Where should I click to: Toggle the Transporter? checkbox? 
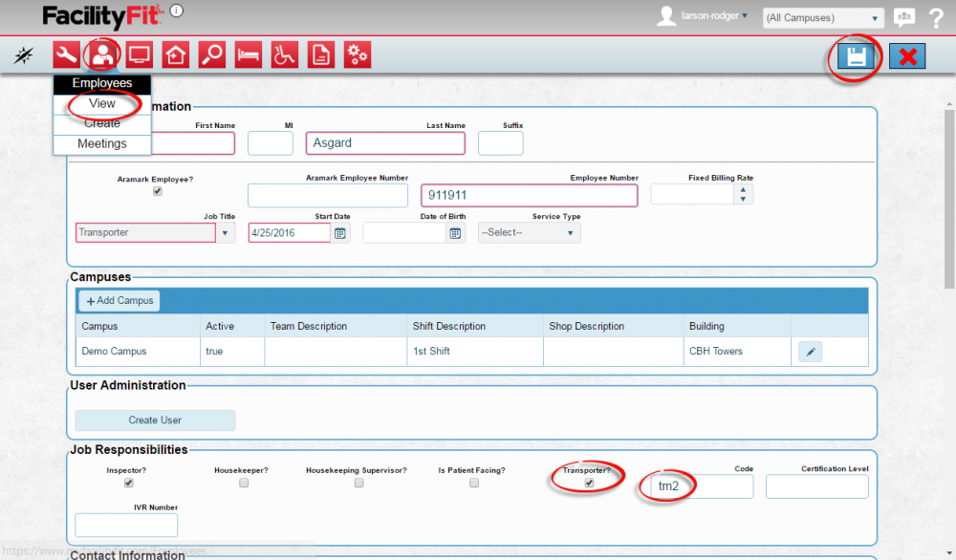589,484
